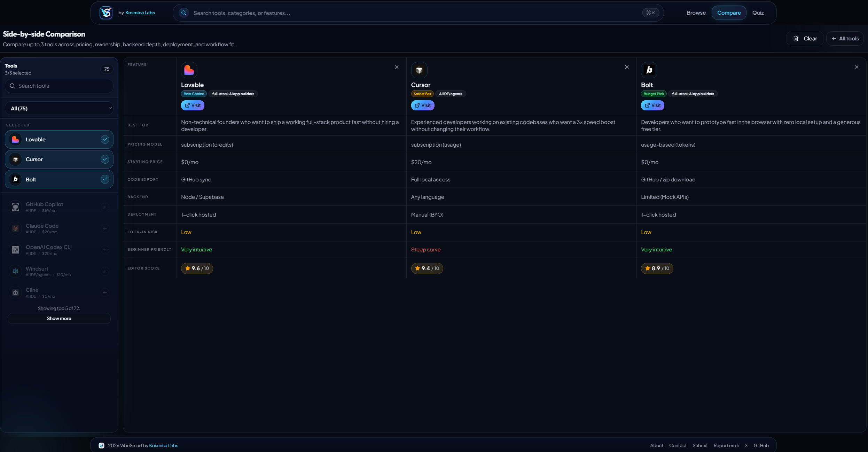868x452 pixels.
Task: Add Cline using its plus icon
Action: [105, 293]
